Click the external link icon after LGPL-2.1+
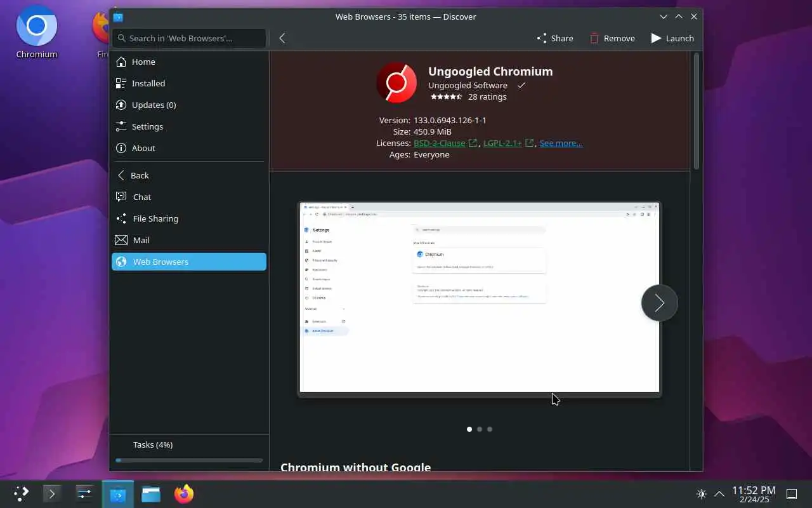812x508 pixels. (x=529, y=143)
